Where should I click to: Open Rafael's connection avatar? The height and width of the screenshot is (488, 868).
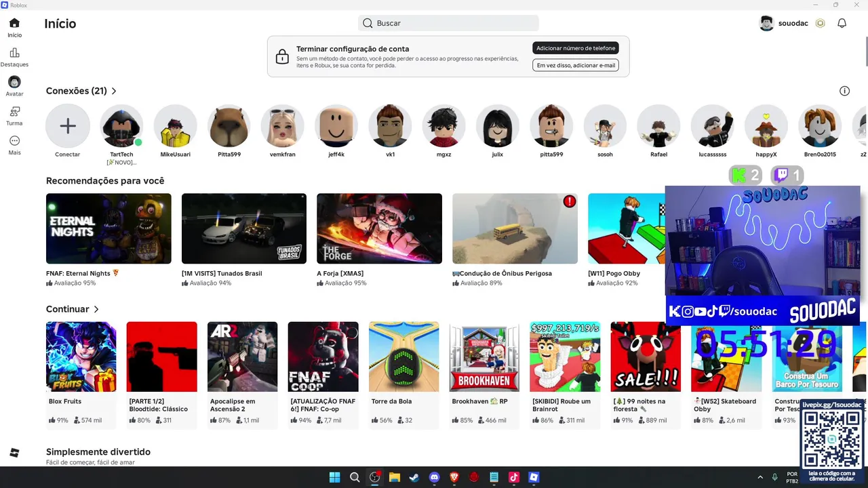tap(658, 126)
